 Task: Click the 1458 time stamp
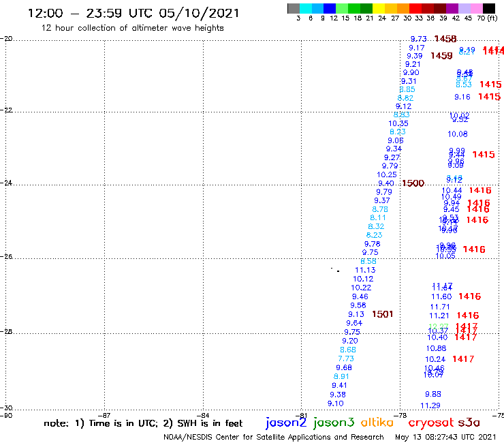pyautogui.click(x=445, y=39)
